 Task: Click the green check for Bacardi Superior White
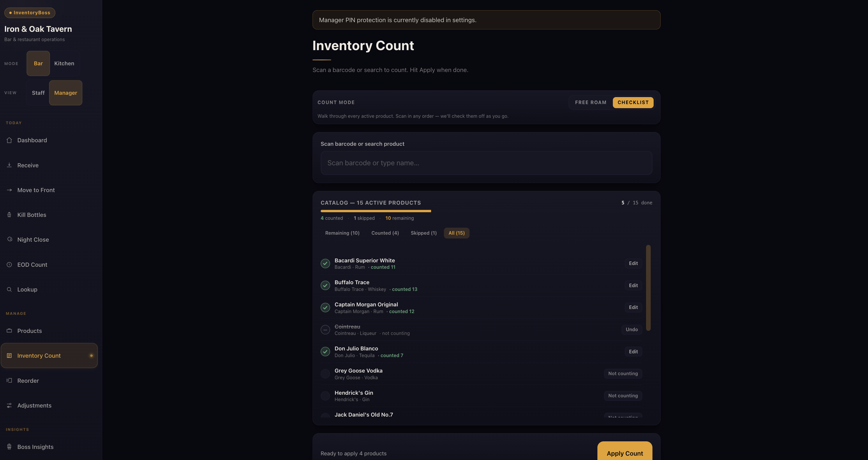click(325, 264)
